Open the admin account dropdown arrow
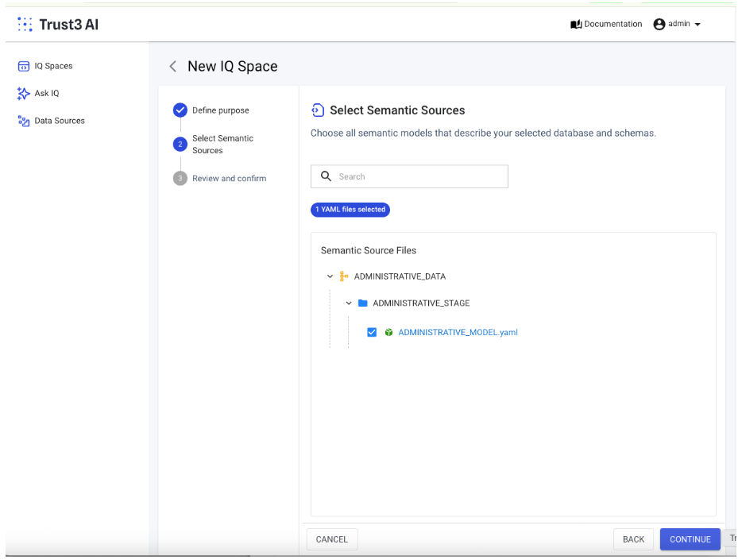 tap(698, 25)
